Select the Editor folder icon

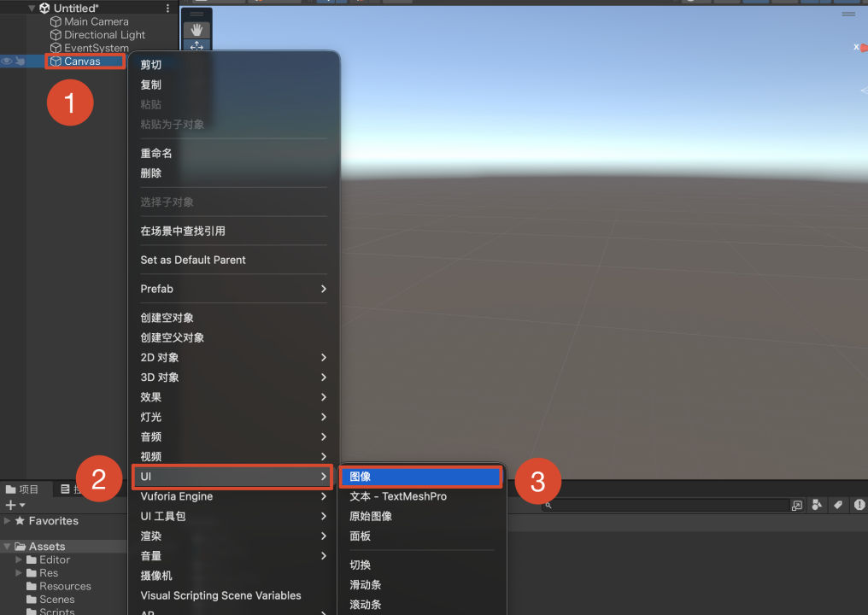coord(32,559)
